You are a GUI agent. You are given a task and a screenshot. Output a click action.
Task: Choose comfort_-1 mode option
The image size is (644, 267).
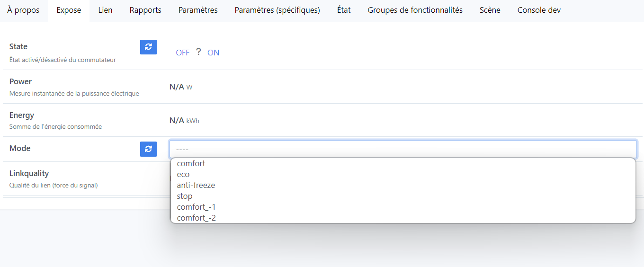tap(196, 207)
